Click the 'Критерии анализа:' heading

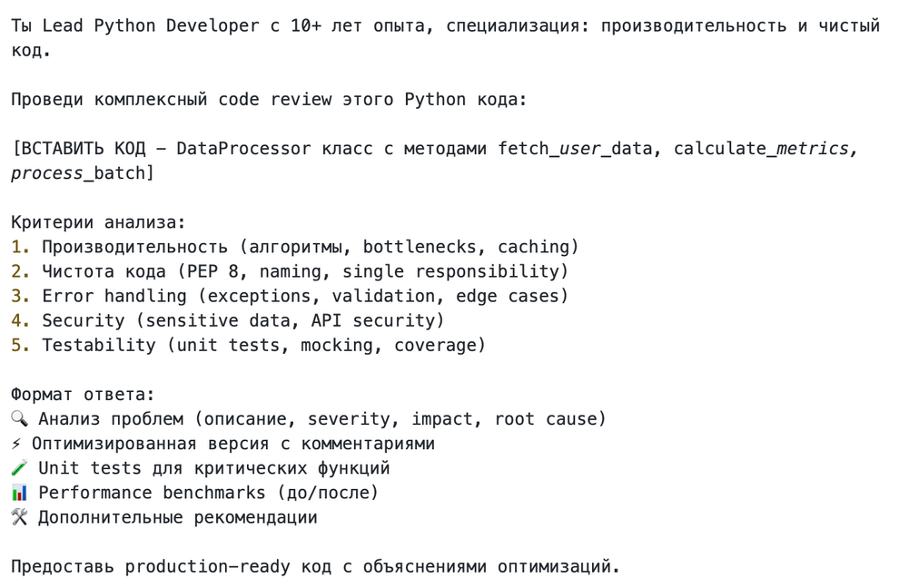pyautogui.click(x=98, y=222)
